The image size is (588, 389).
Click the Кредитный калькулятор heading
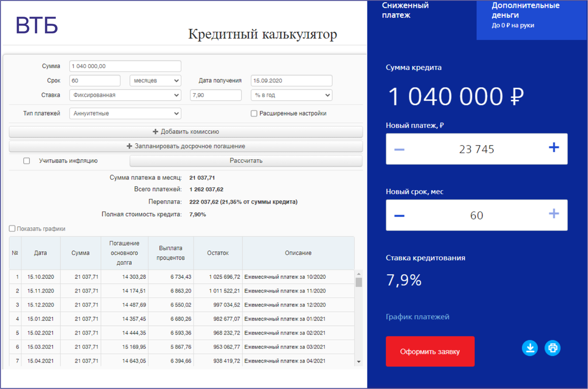(x=263, y=35)
